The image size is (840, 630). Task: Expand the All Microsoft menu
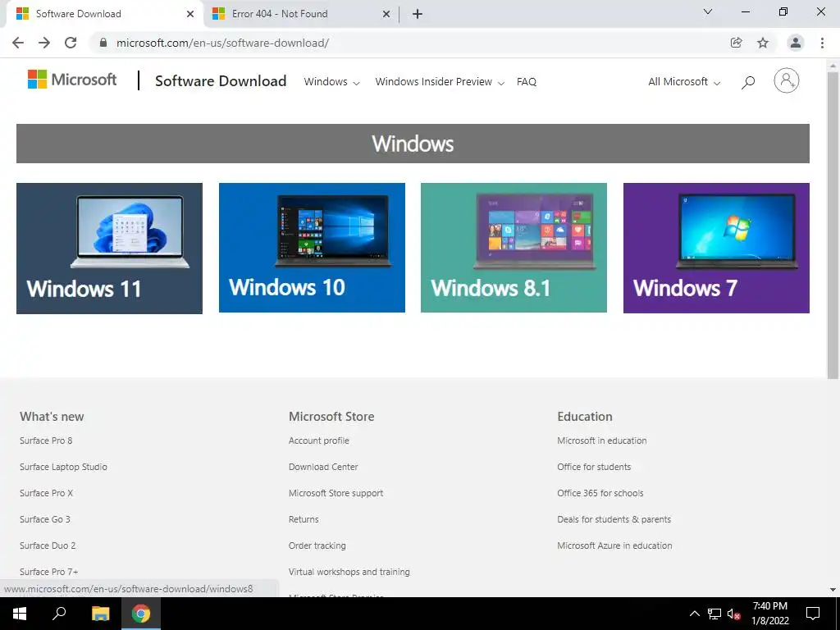click(684, 82)
